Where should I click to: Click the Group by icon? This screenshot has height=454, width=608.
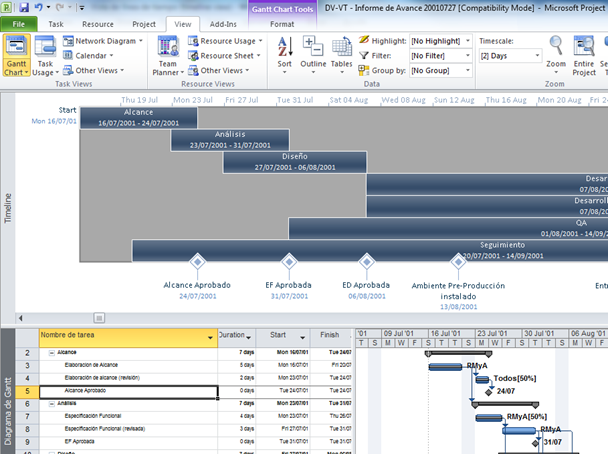point(364,70)
